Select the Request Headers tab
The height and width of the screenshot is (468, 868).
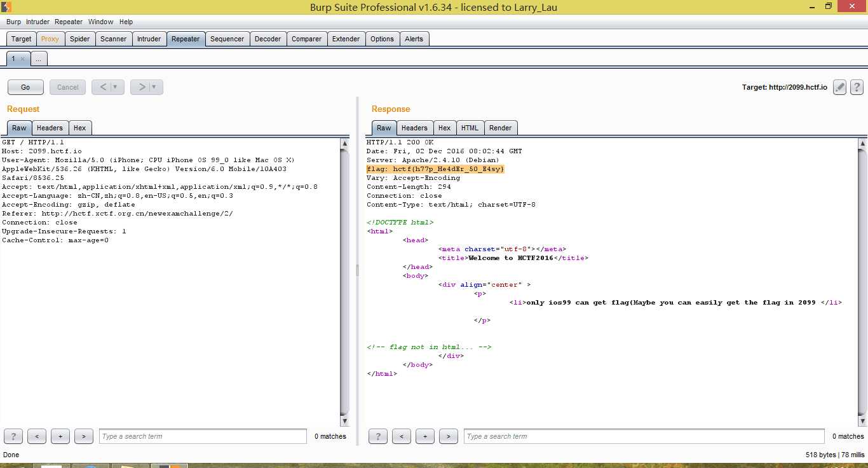tap(50, 128)
